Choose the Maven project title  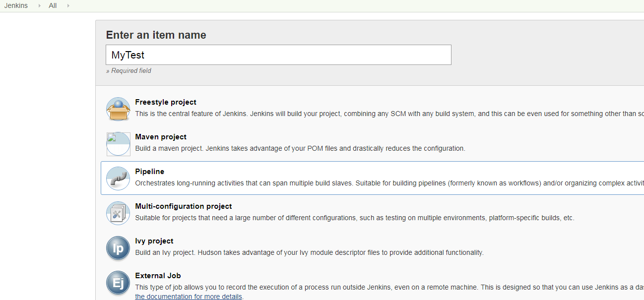[161, 137]
